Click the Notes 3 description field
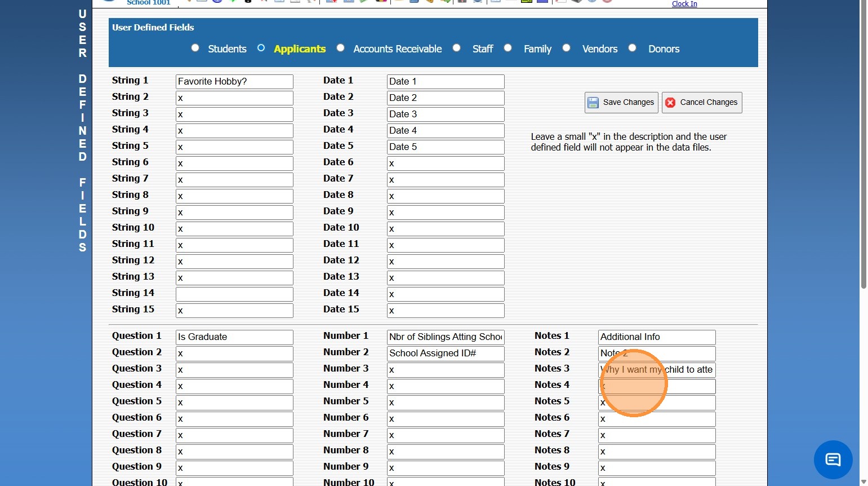868x486 pixels. (x=657, y=370)
